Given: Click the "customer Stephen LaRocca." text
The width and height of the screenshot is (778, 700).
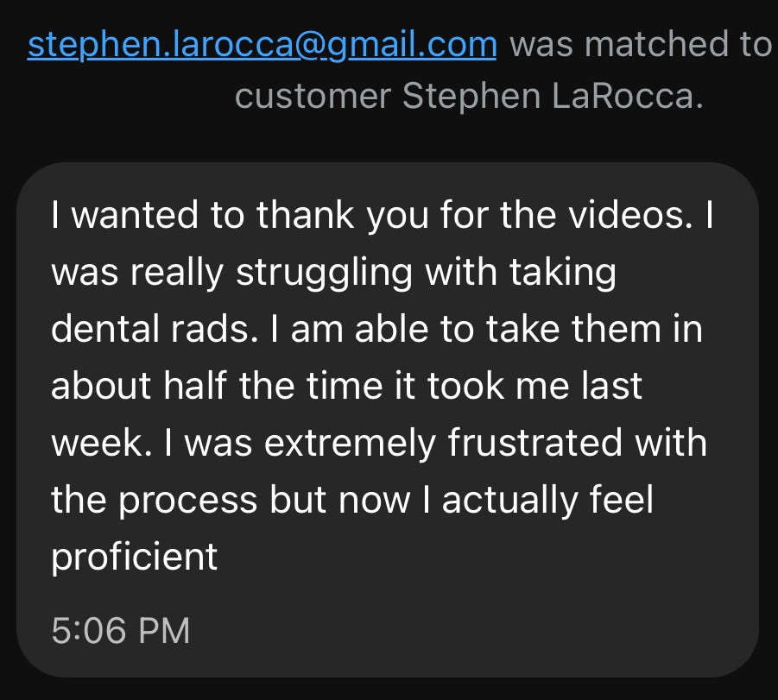Looking at the screenshot, I should [x=469, y=97].
